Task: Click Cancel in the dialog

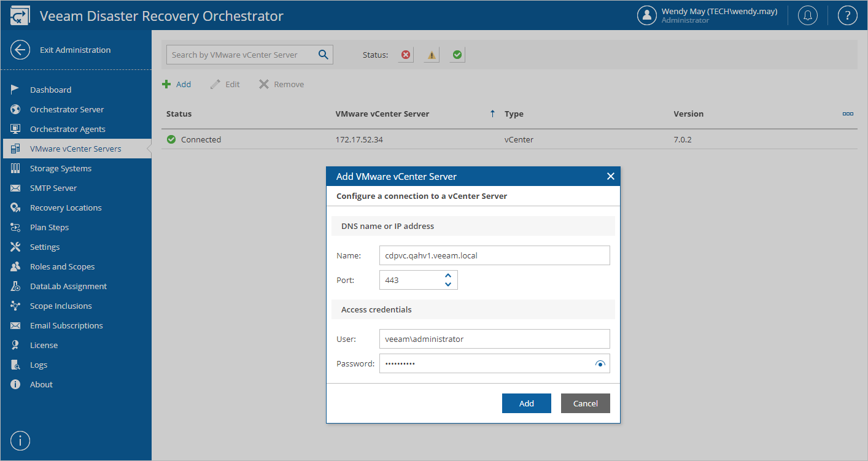Action: click(x=586, y=403)
